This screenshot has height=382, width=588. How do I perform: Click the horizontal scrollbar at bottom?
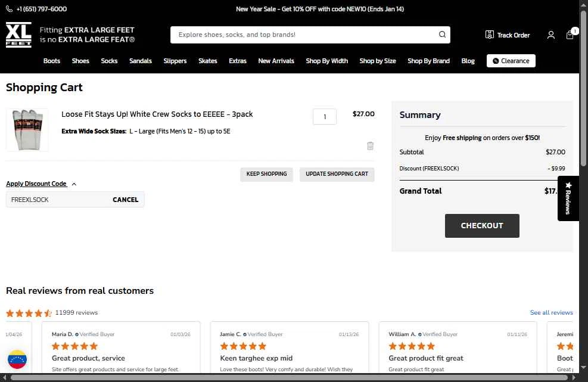click(x=289, y=377)
